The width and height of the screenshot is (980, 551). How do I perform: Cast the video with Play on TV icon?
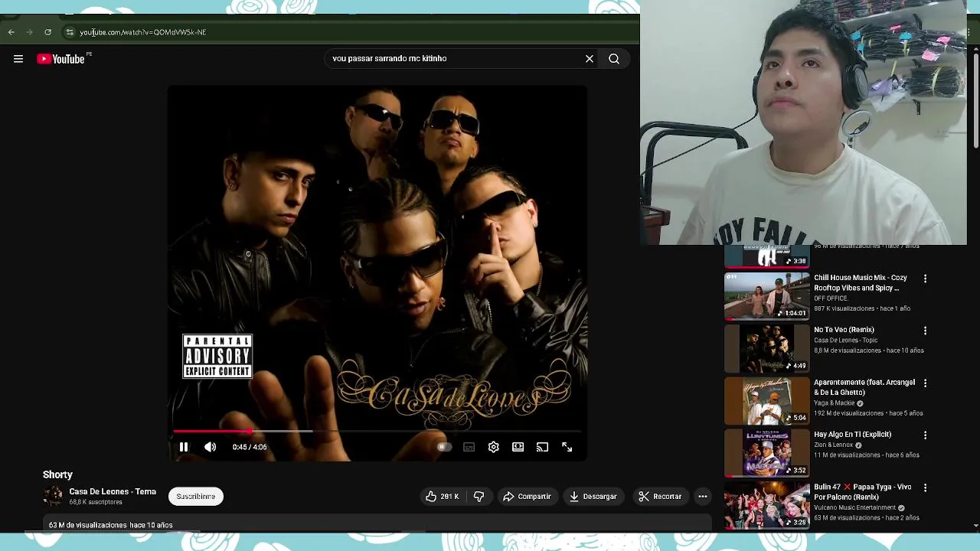click(x=542, y=447)
